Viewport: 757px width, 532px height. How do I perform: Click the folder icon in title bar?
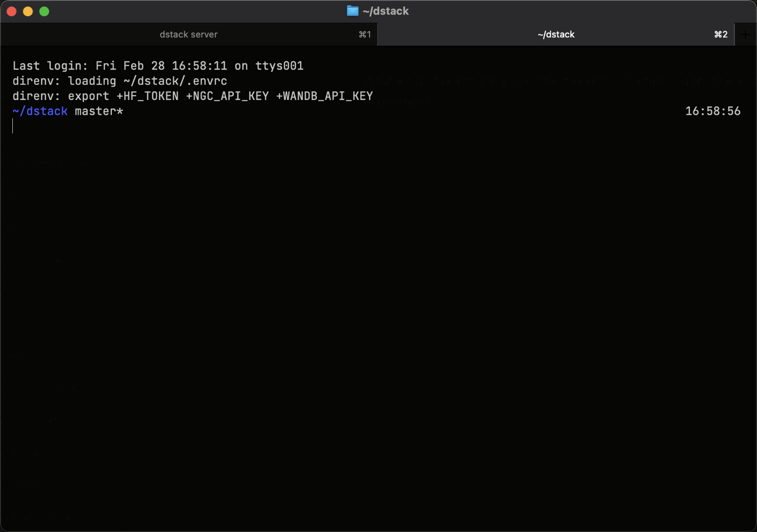click(352, 11)
